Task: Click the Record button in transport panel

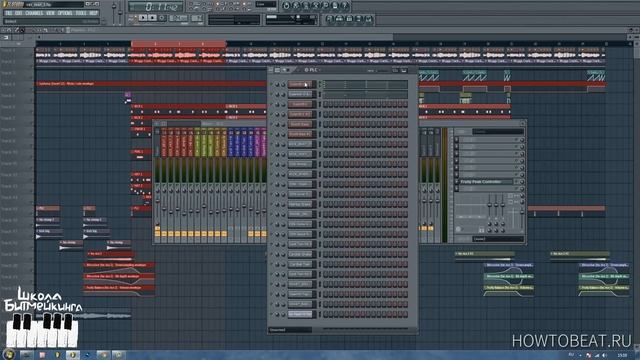Action: click(162, 18)
